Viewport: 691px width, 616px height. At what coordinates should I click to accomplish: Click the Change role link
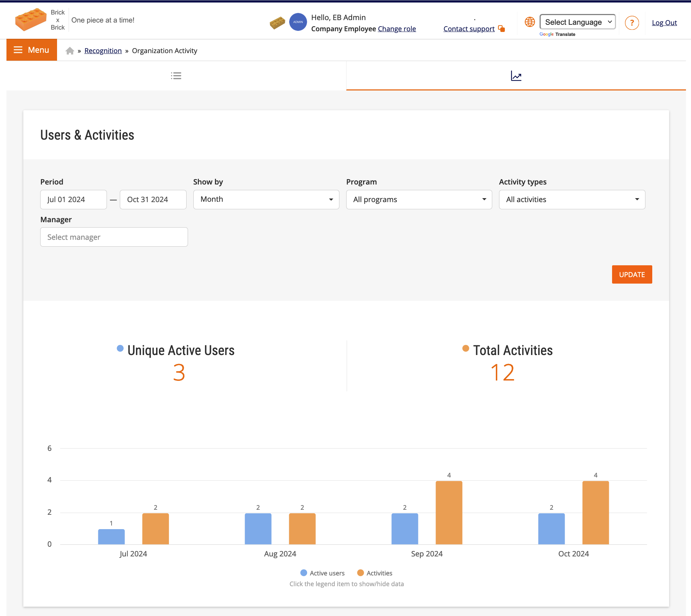point(397,29)
